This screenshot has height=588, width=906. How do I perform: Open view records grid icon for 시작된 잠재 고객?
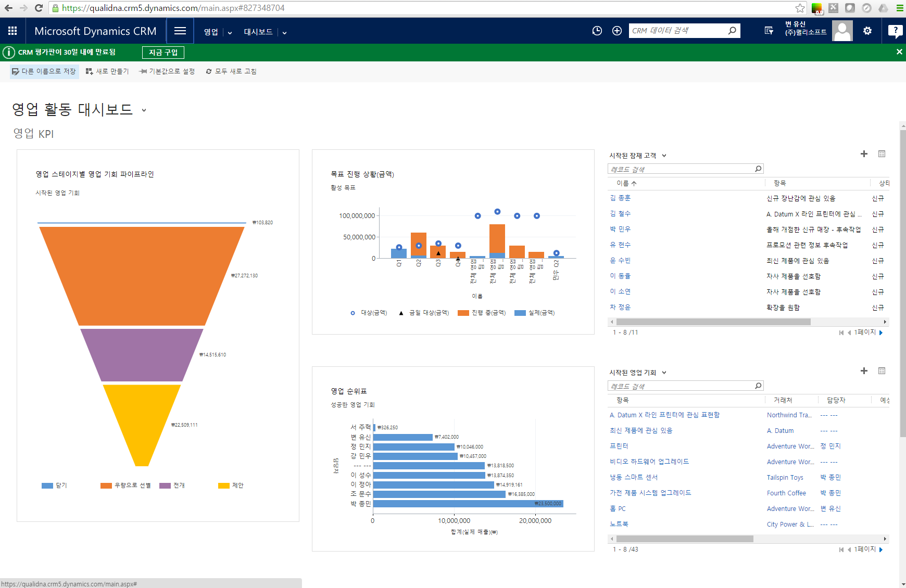pos(882,154)
